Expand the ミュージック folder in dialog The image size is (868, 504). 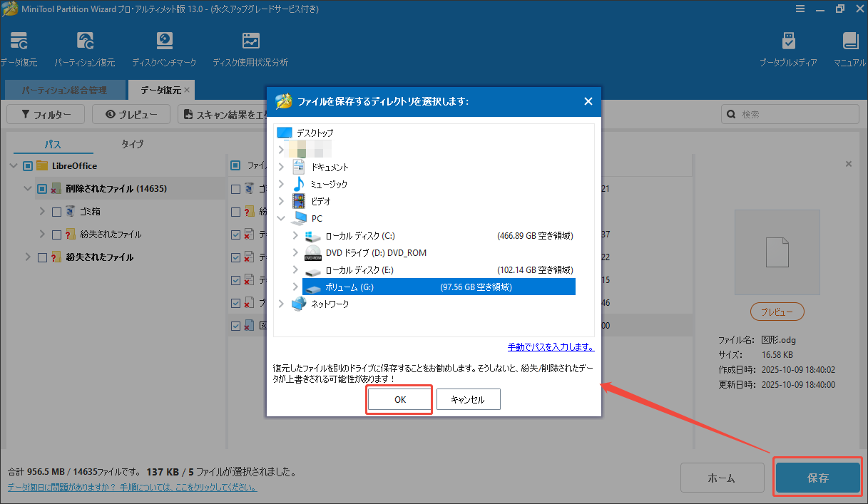coord(281,184)
